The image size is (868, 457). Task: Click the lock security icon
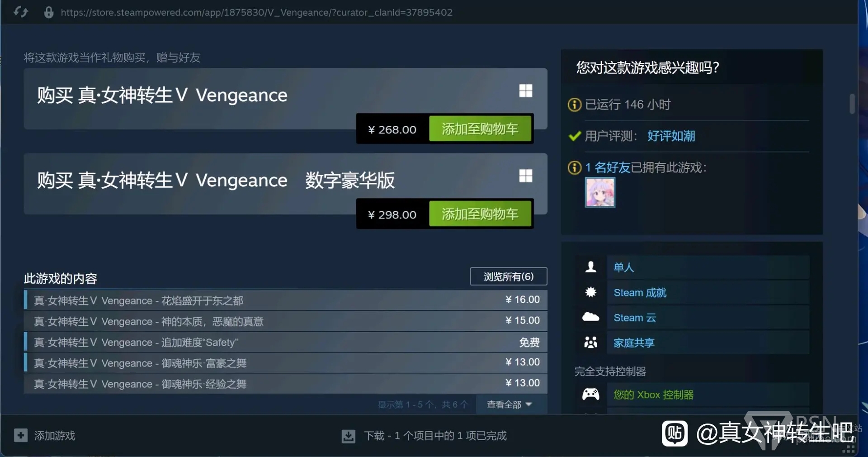coord(49,12)
